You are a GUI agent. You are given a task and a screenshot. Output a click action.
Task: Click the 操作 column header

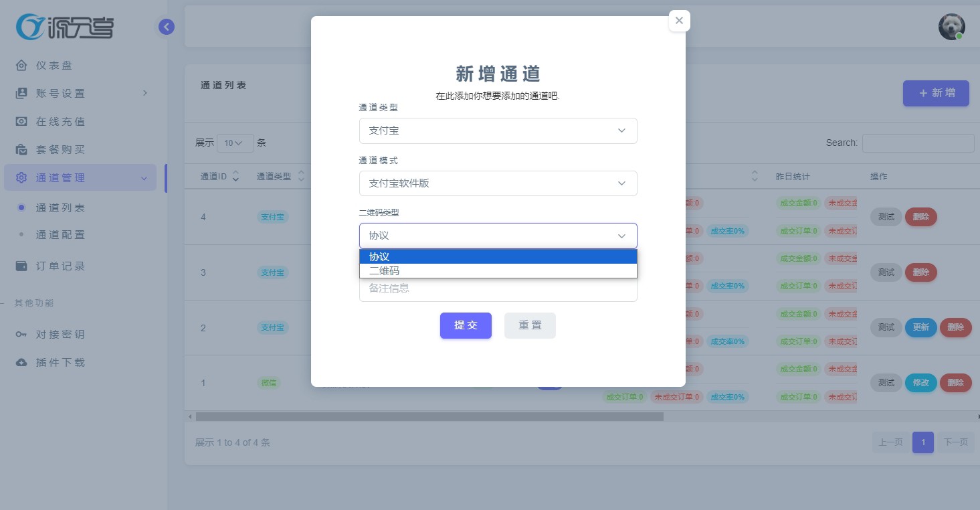[879, 177]
